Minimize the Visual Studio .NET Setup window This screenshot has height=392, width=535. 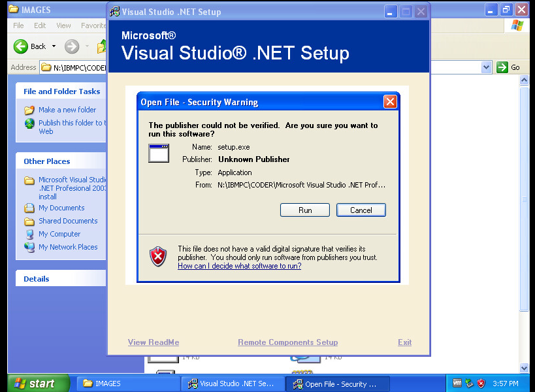point(390,12)
